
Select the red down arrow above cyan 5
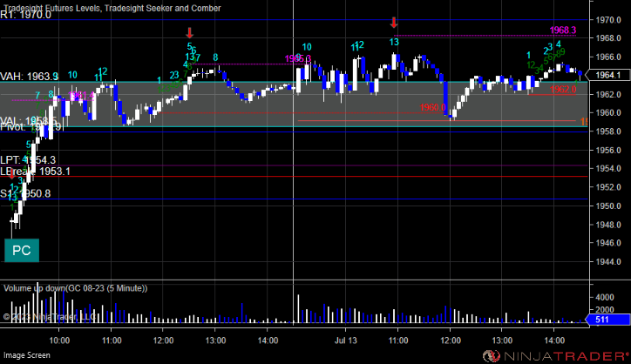tap(189, 33)
